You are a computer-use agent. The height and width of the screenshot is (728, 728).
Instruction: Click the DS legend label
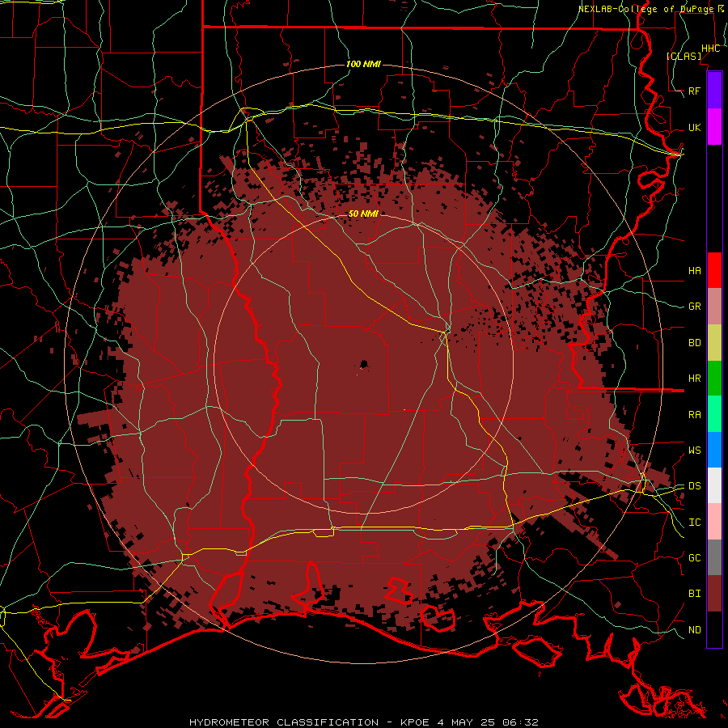[695, 486]
